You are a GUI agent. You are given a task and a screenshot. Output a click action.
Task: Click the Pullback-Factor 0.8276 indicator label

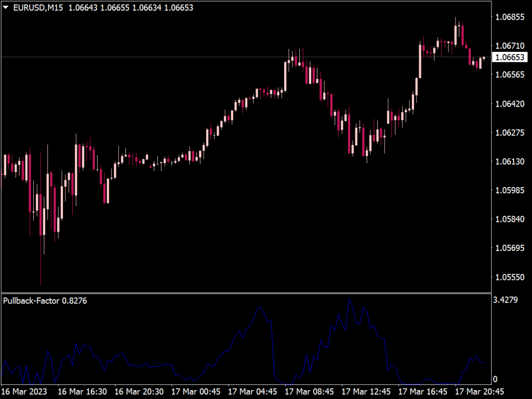click(45, 301)
